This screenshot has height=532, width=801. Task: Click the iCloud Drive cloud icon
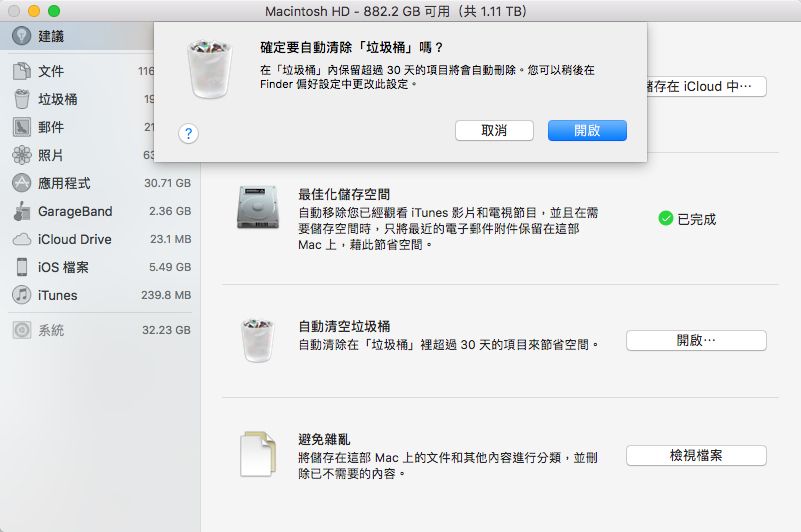tap(21, 239)
